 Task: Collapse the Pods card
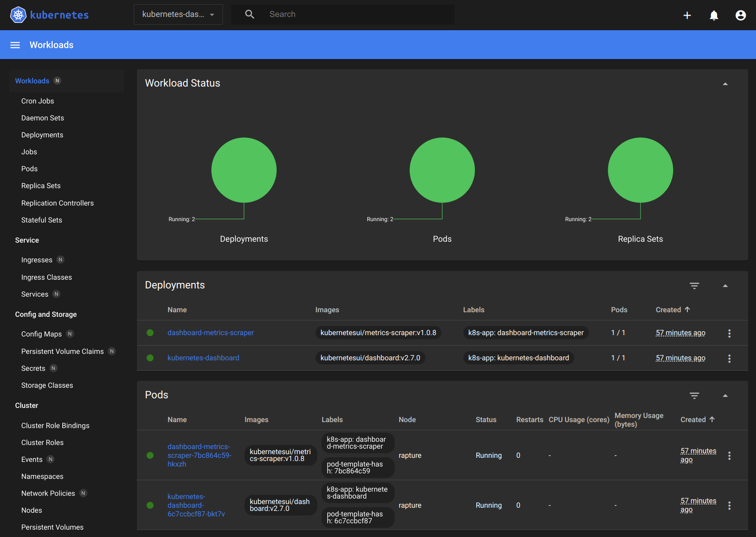[x=725, y=396]
